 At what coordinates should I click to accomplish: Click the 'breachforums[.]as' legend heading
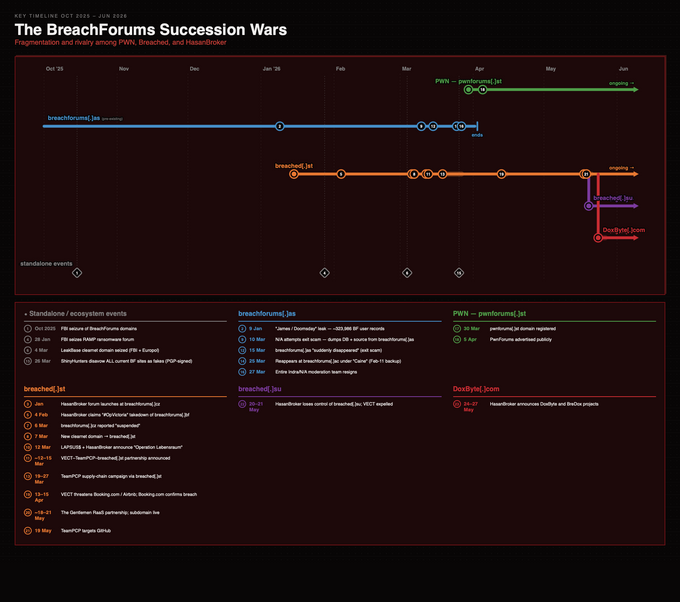pos(267,314)
